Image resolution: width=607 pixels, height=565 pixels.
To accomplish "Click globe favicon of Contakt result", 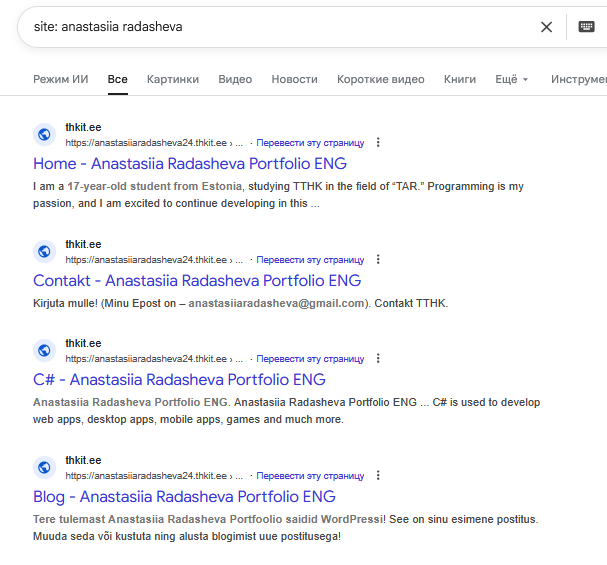I will (43, 252).
